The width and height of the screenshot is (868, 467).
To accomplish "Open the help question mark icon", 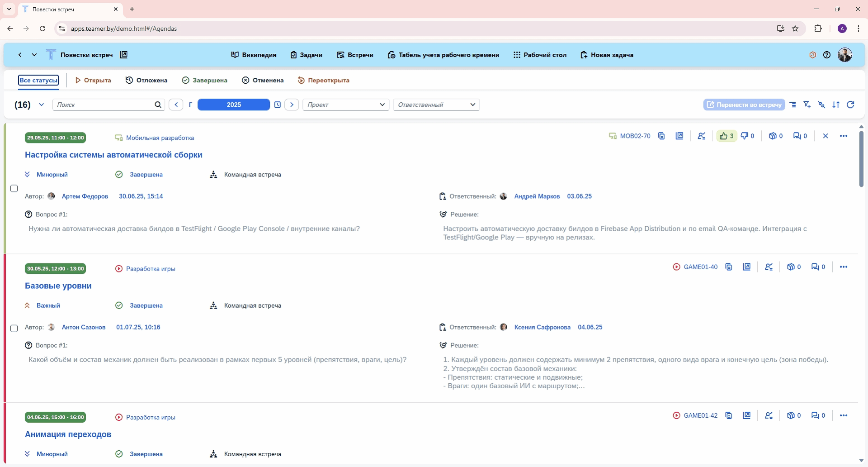I will [x=827, y=55].
